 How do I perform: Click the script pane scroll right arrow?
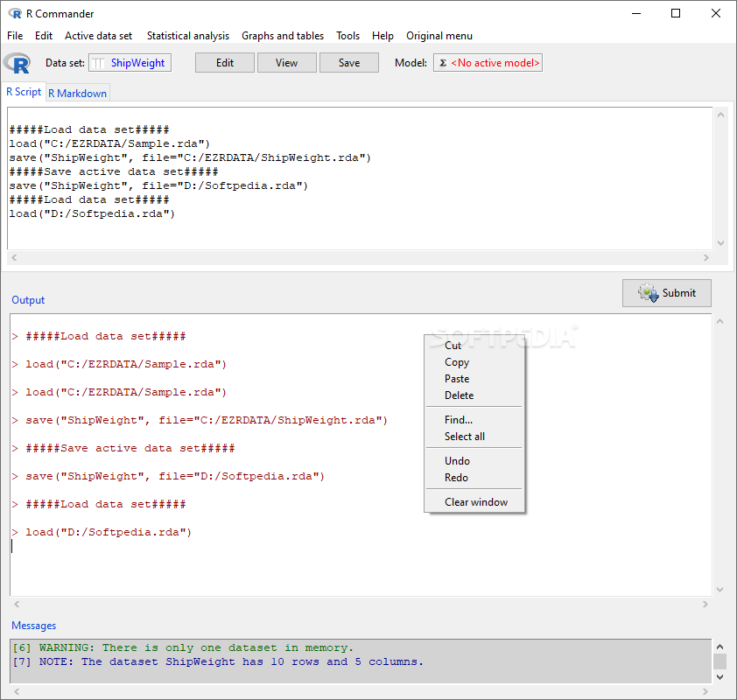tap(706, 257)
